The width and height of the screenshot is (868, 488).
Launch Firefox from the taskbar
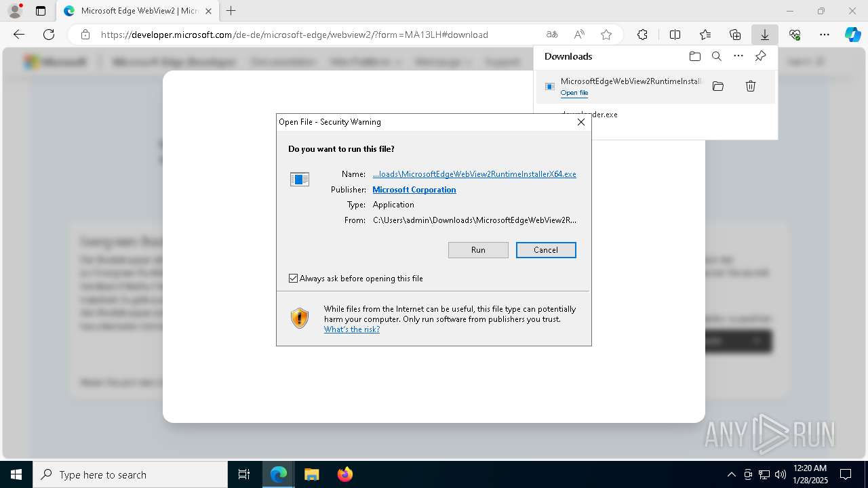point(344,474)
